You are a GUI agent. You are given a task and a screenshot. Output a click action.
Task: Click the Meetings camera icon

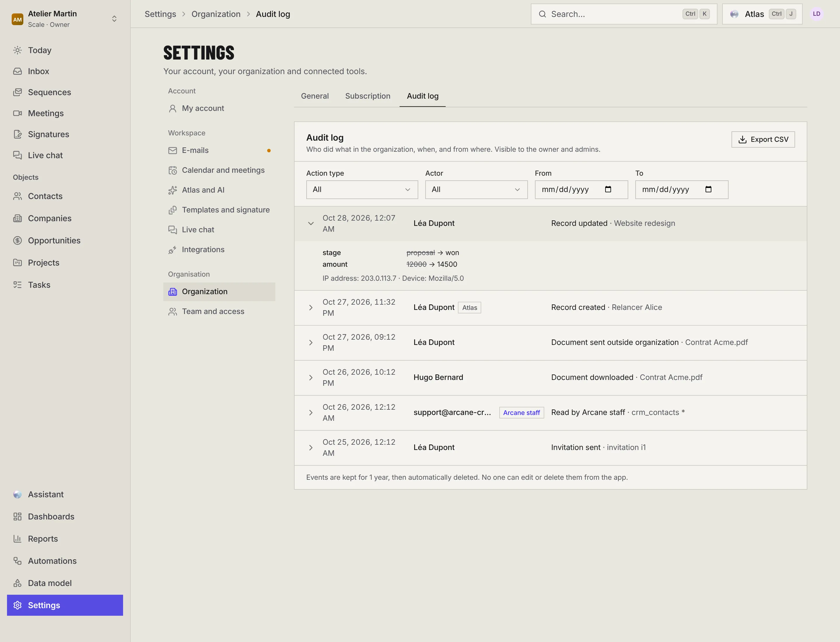[x=17, y=113]
